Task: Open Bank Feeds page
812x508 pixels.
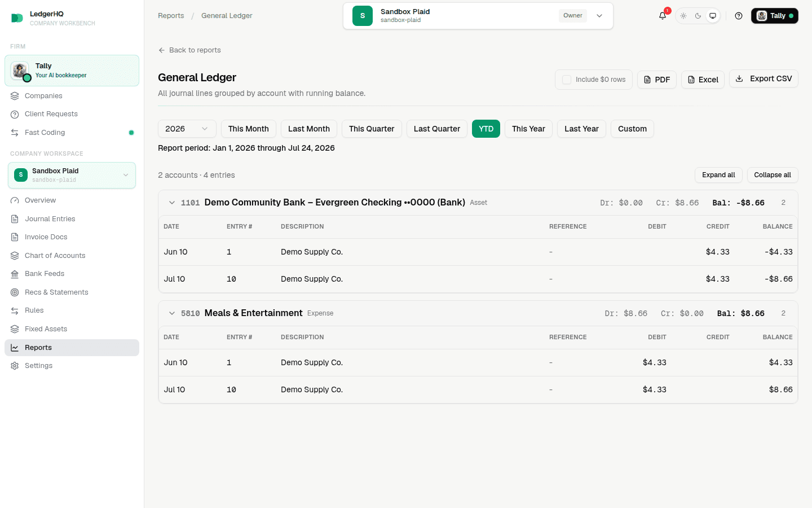Action: 72,274
